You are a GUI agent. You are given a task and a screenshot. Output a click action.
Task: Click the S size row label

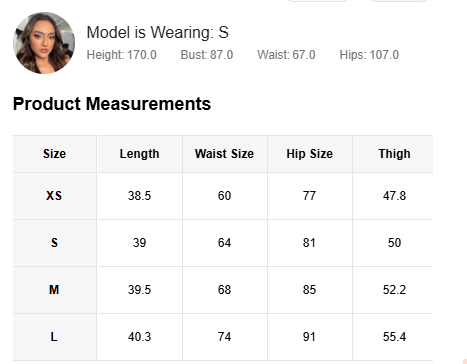pos(54,243)
